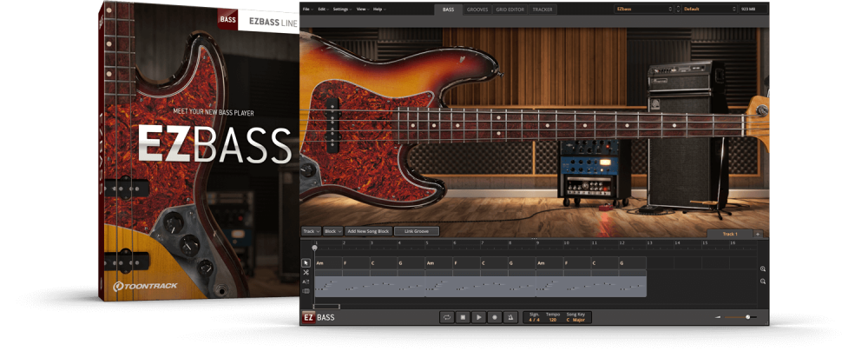Click Add New Song Block button
This screenshot has height=358, width=868.
click(368, 231)
